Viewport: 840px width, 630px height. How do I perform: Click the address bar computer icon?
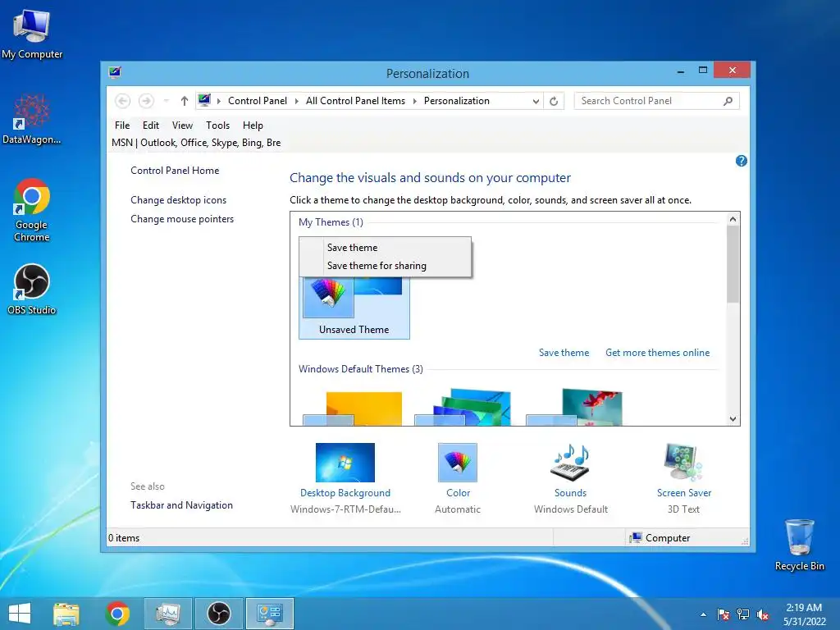pyautogui.click(x=204, y=100)
